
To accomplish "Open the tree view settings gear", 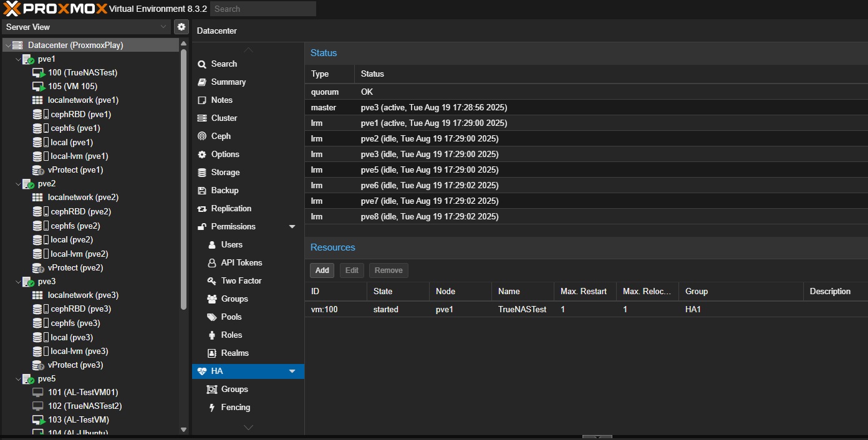I will coord(181,27).
